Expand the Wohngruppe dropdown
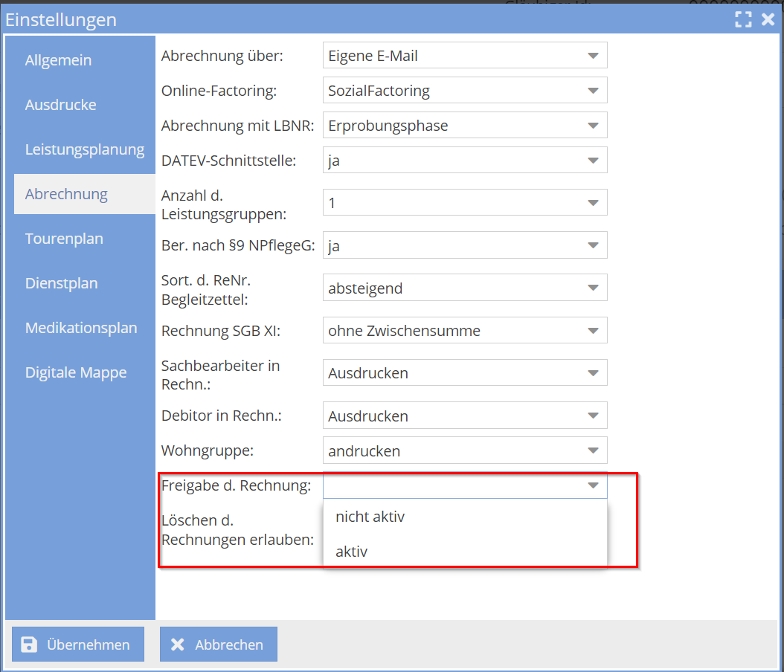Image resolution: width=784 pixels, height=672 pixels. [592, 450]
